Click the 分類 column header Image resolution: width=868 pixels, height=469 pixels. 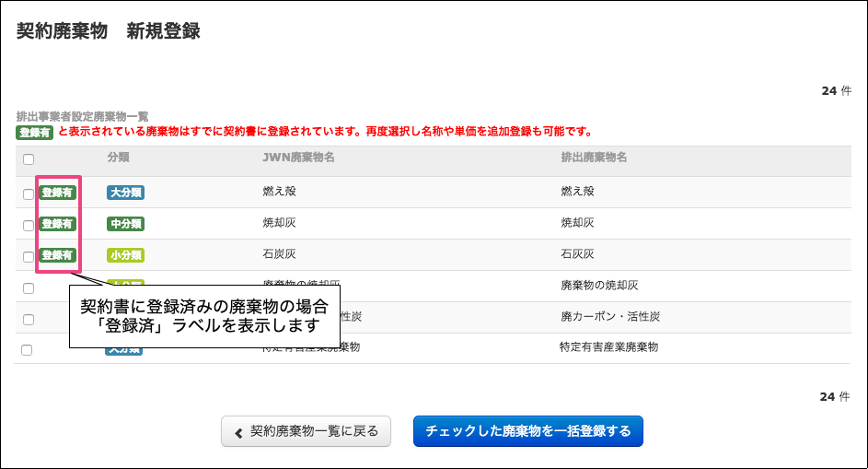118,158
